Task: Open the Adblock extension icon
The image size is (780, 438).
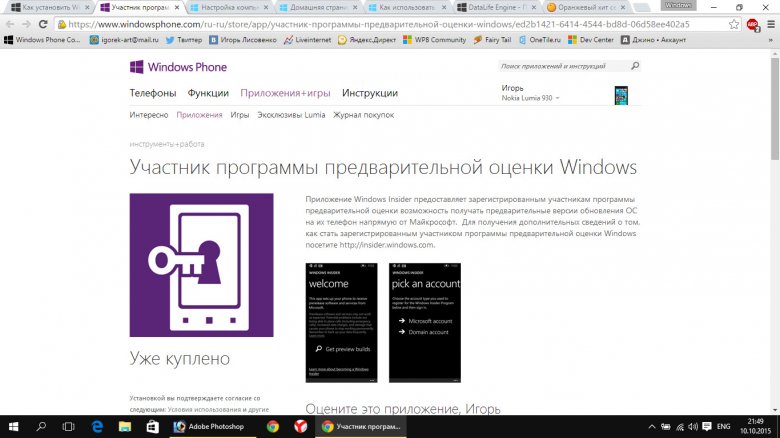Action: [x=753, y=24]
